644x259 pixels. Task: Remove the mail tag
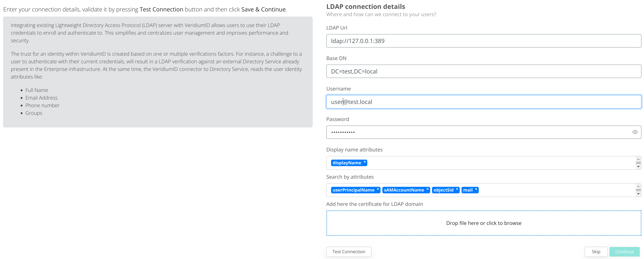[476, 189]
